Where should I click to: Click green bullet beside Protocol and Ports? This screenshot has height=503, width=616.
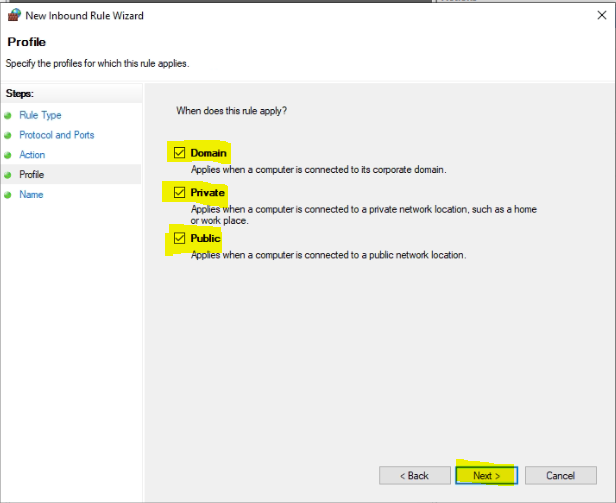click(x=7, y=135)
